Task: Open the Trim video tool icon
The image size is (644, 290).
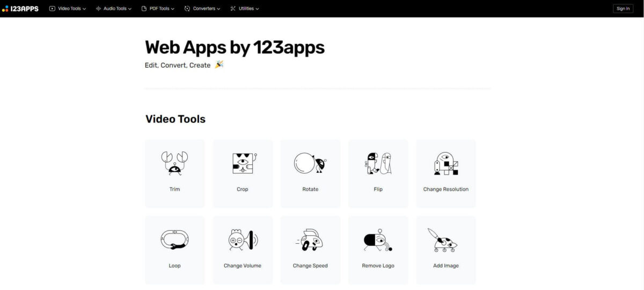Action: (x=174, y=163)
